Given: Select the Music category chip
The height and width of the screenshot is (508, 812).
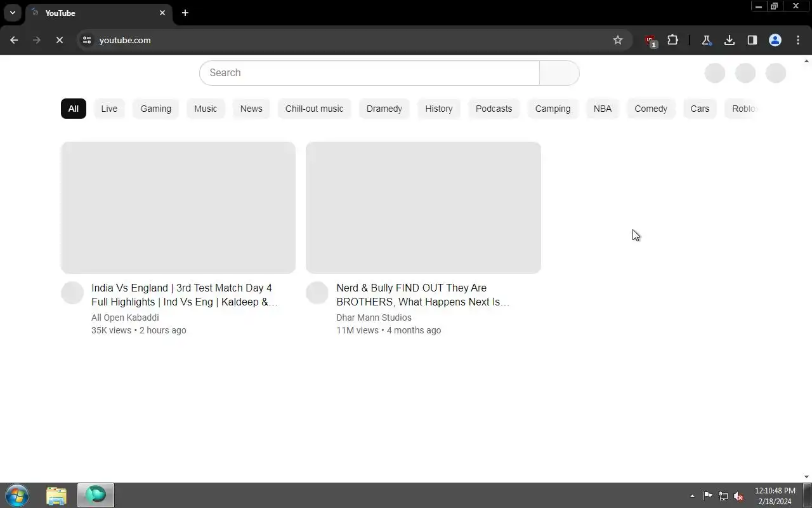Looking at the screenshot, I should [206, 109].
